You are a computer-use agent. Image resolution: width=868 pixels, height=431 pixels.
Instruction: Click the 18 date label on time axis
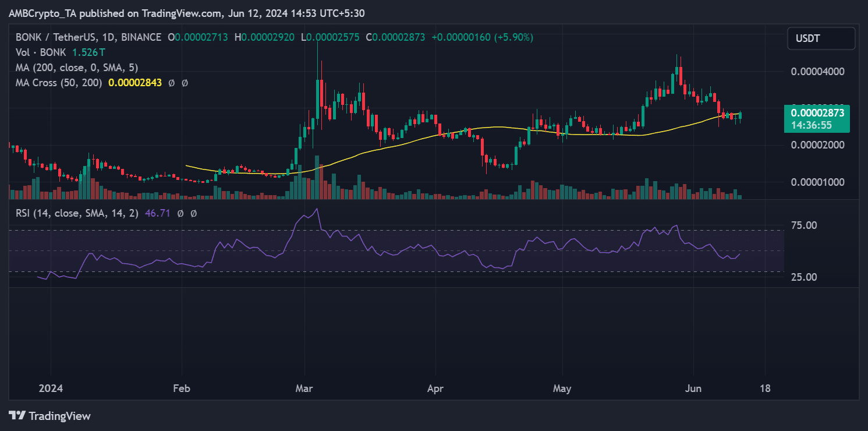765,388
